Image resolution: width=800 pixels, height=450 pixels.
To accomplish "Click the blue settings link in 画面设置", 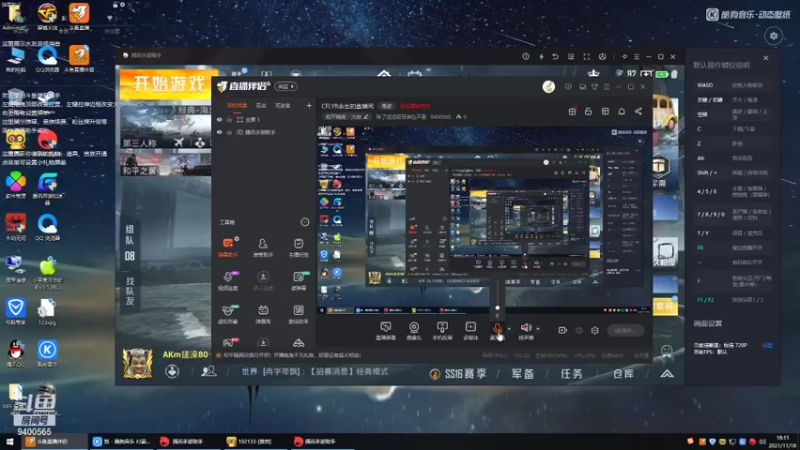I will [767, 345].
